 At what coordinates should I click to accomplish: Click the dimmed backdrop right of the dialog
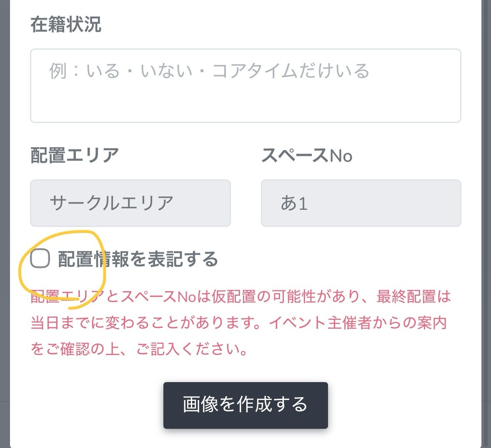(486, 209)
